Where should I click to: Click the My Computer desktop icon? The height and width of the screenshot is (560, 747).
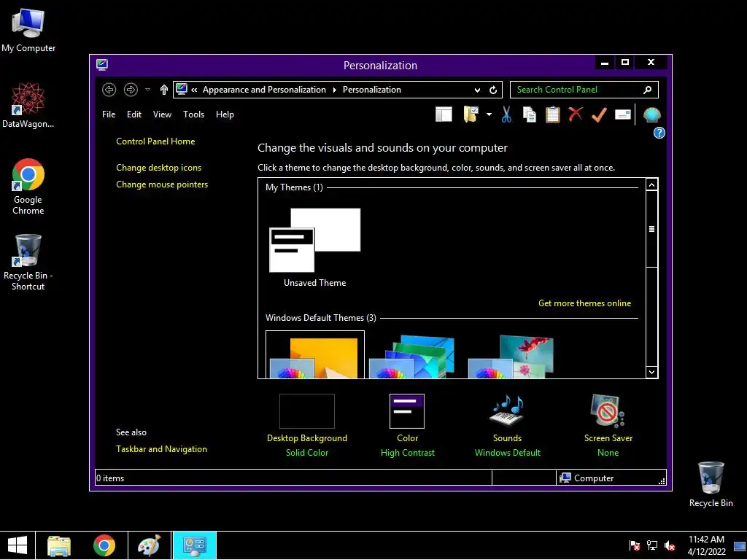click(28, 31)
